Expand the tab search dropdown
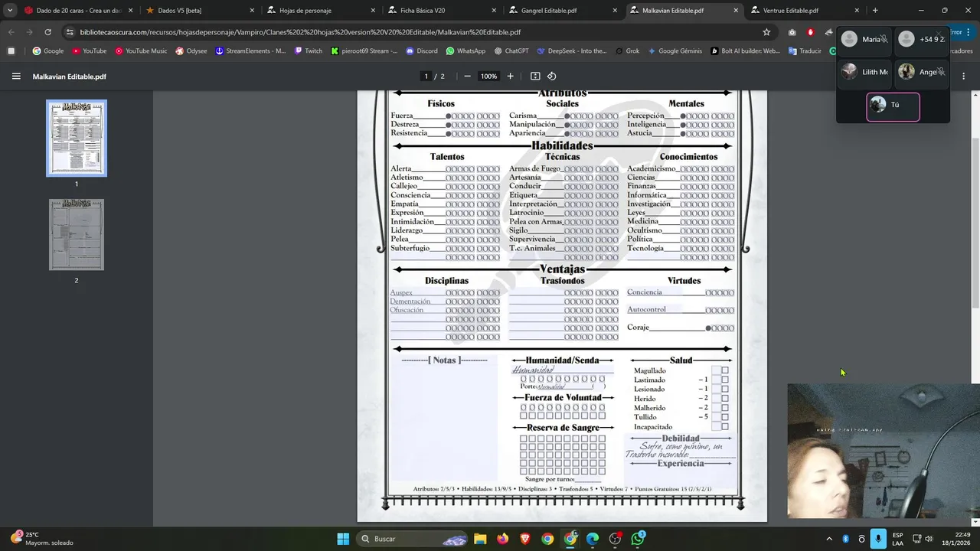 tap(9, 11)
